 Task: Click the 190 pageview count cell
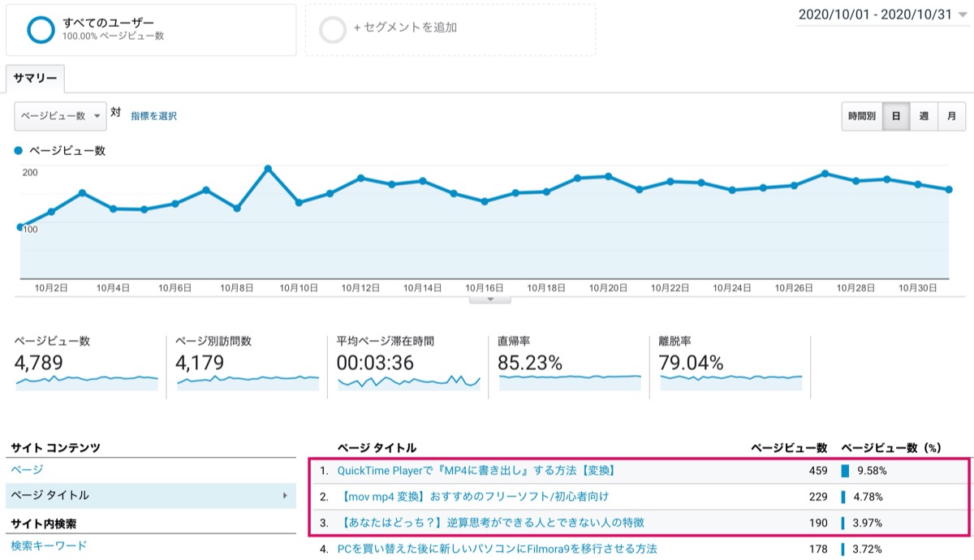817,522
